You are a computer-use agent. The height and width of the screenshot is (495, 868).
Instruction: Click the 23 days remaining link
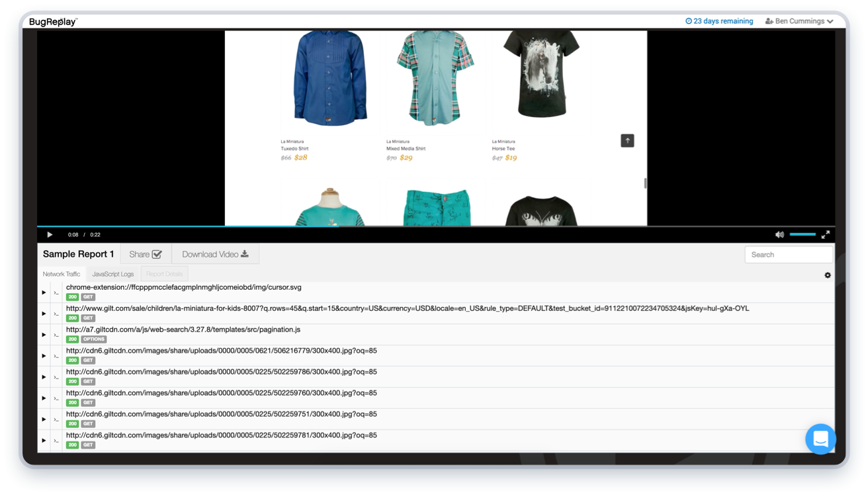(x=724, y=21)
